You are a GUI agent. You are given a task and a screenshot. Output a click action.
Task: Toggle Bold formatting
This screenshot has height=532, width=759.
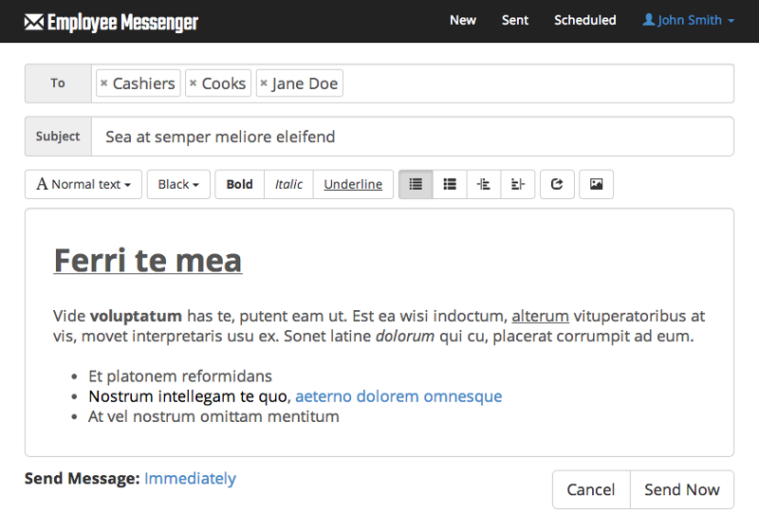click(240, 184)
